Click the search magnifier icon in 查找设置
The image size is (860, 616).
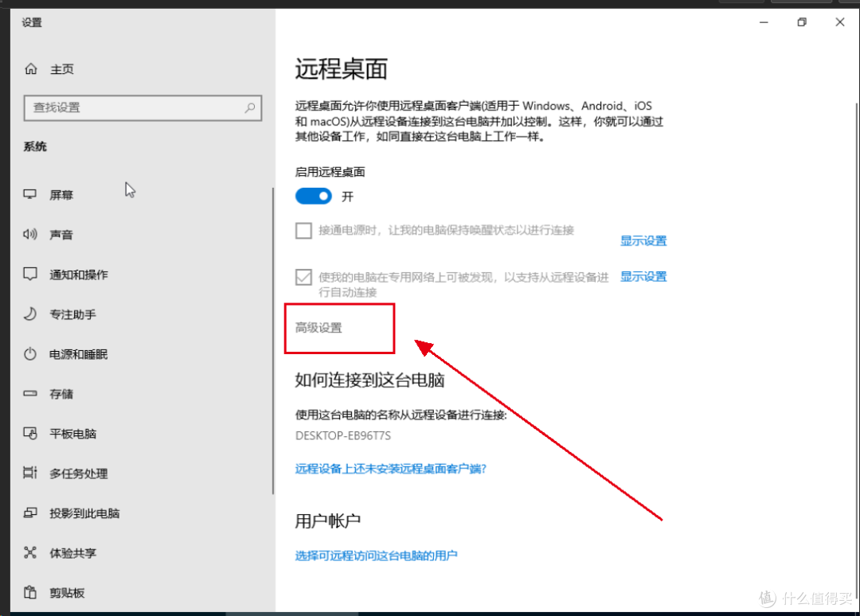tap(249, 107)
